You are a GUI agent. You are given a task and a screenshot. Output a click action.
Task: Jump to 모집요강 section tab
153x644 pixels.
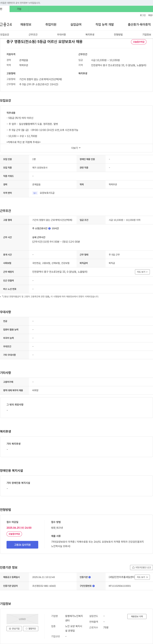[x=5, y=35]
